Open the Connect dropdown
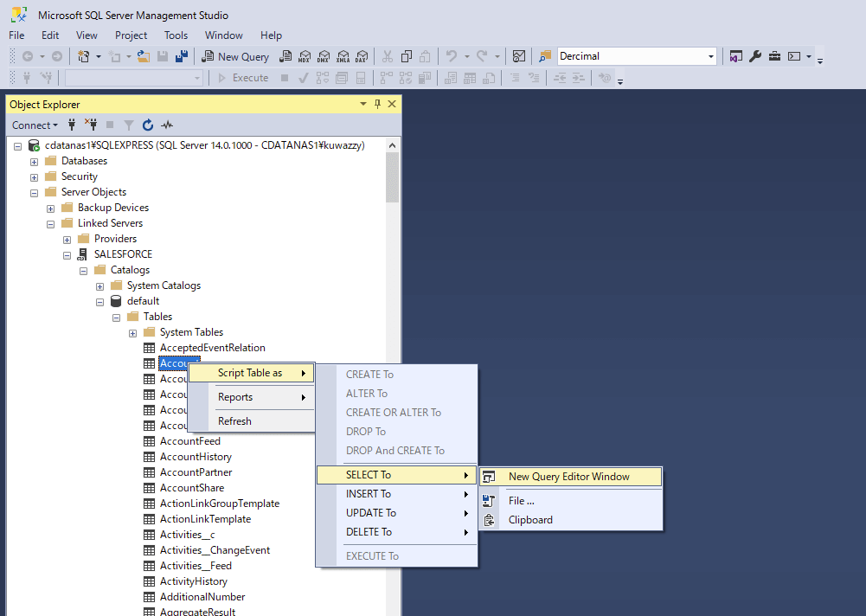Image resolution: width=866 pixels, height=616 pixels. tap(35, 125)
